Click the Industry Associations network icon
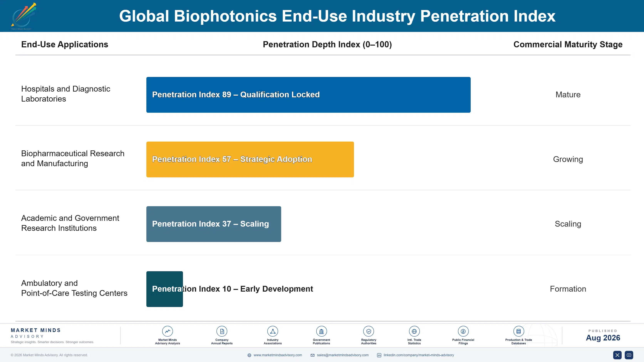644x362 pixels. [x=273, y=331]
